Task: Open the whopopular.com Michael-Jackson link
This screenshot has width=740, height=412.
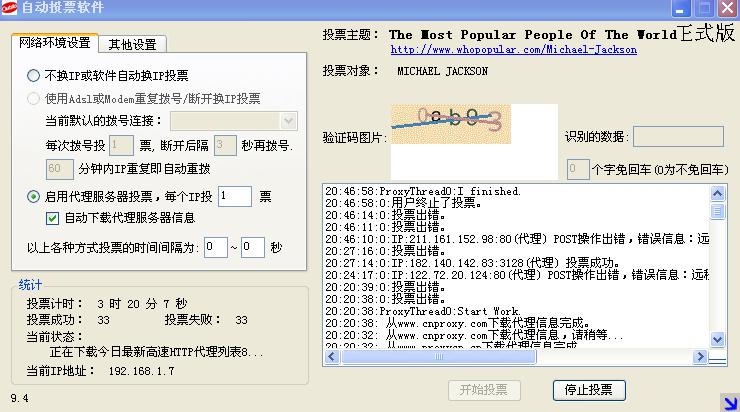Action: (513, 50)
